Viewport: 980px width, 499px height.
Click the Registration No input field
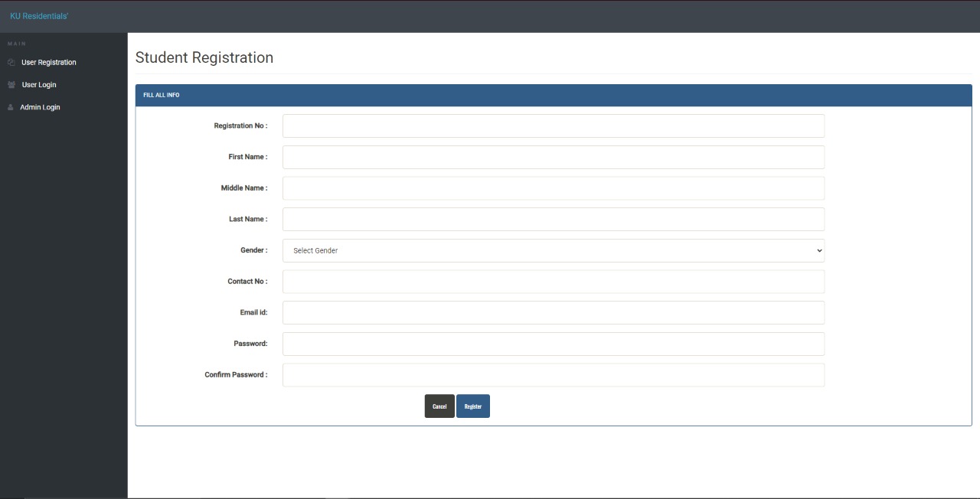(x=553, y=126)
